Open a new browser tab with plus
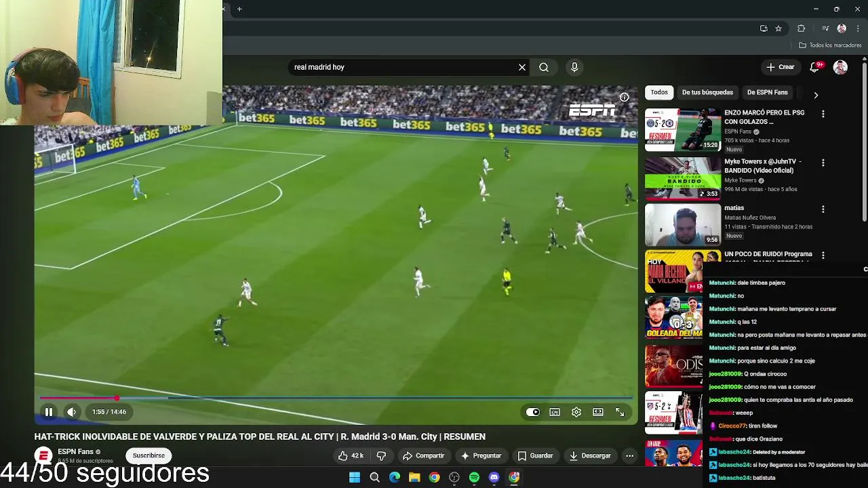Screen dimensions: 868x488 [x=239, y=9]
